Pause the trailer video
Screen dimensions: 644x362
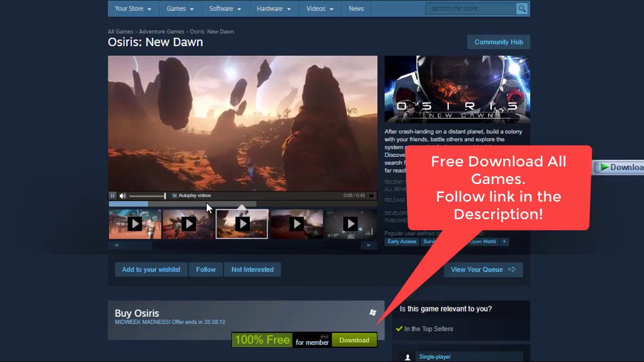[113, 196]
